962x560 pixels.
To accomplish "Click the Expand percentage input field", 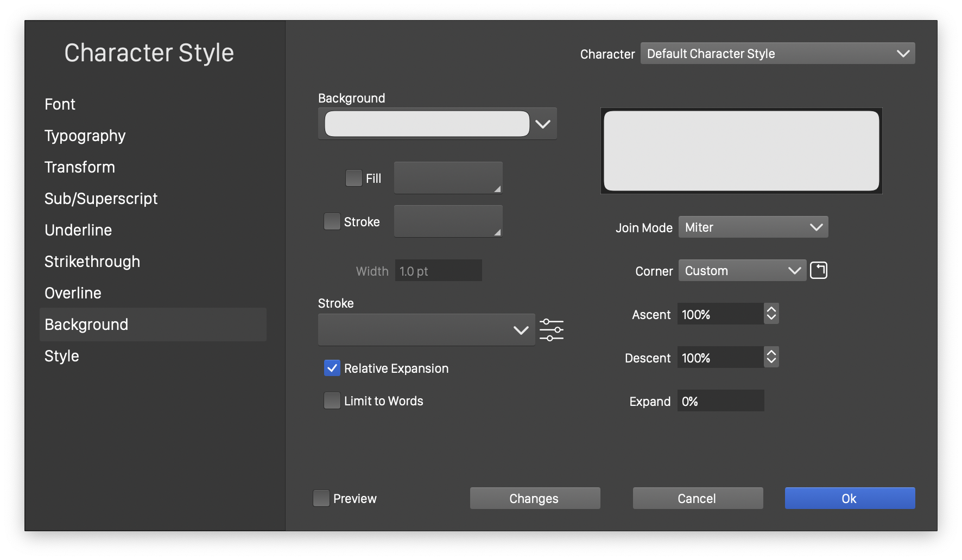I will coord(720,400).
